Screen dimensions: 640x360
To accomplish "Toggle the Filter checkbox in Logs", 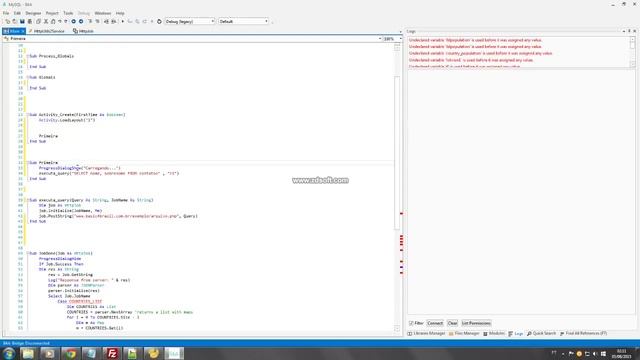I will tap(411, 323).
